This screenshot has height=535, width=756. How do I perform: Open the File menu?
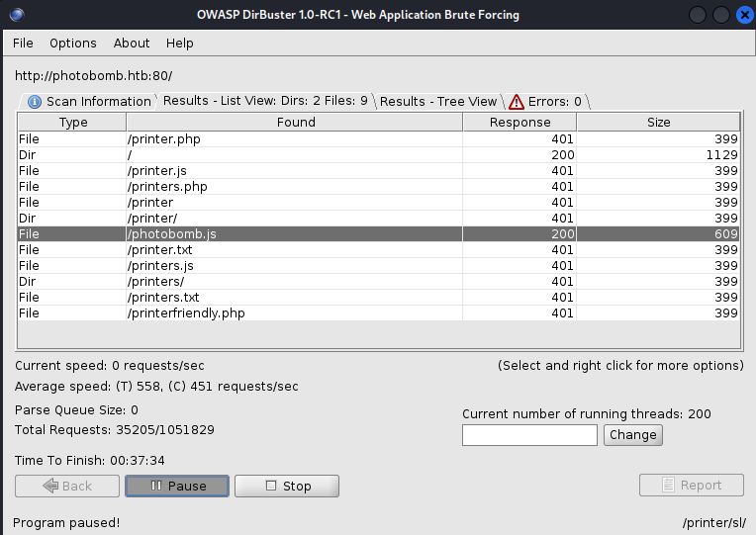(x=23, y=44)
